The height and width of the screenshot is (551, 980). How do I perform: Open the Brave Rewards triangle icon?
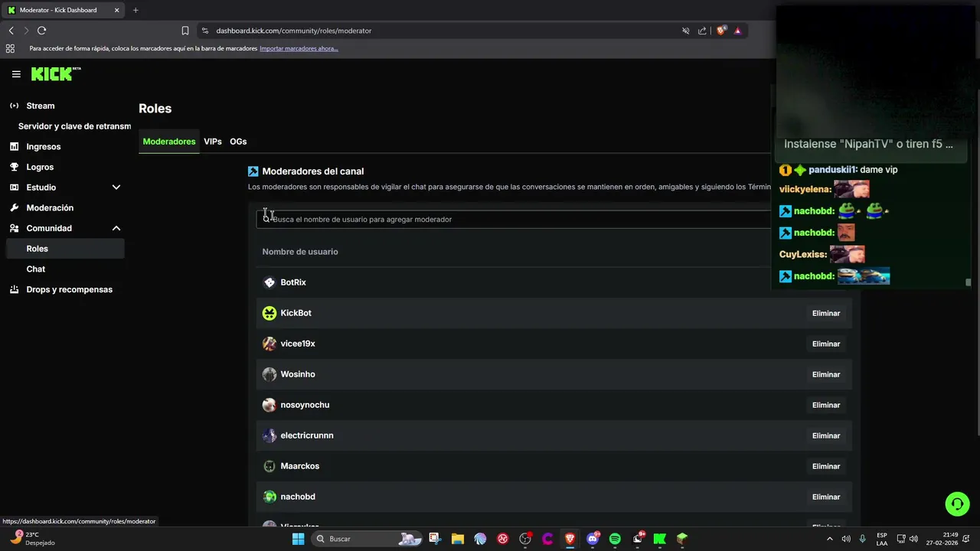click(737, 31)
